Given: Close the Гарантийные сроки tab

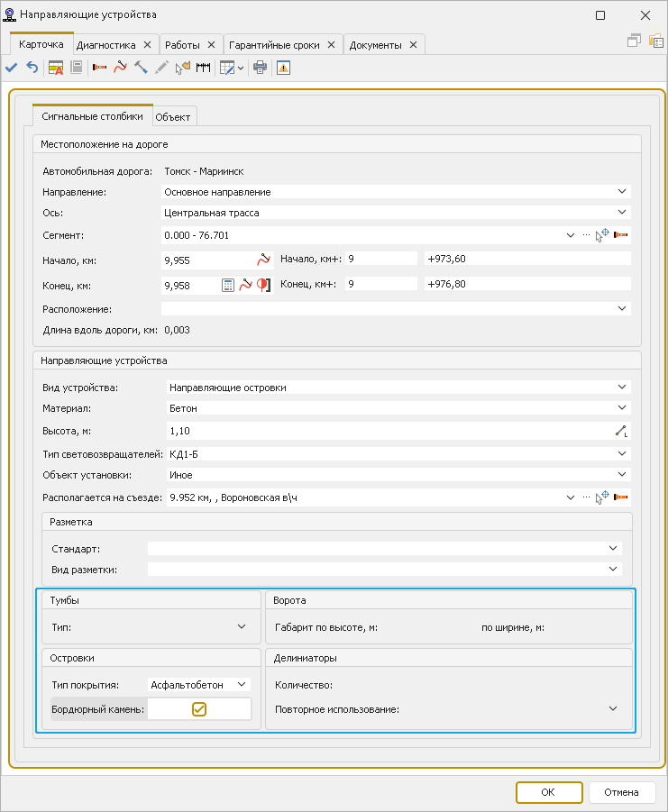Looking at the screenshot, I should coord(332,45).
